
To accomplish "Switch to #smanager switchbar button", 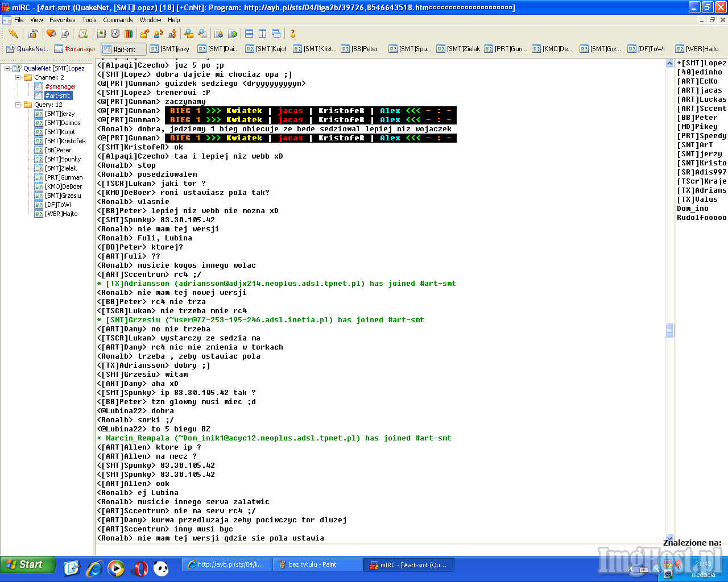I will (x=75, y=49).
